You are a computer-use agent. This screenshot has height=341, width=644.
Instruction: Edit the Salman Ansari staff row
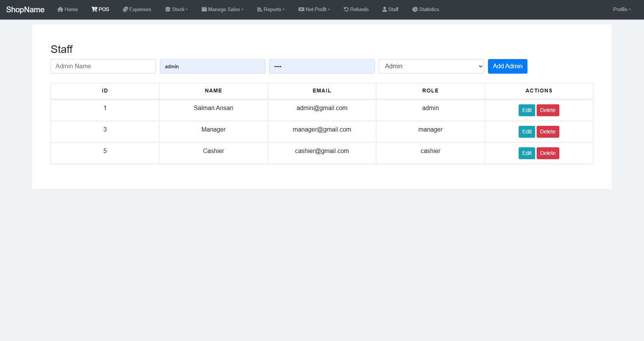[x=527, y=110]
